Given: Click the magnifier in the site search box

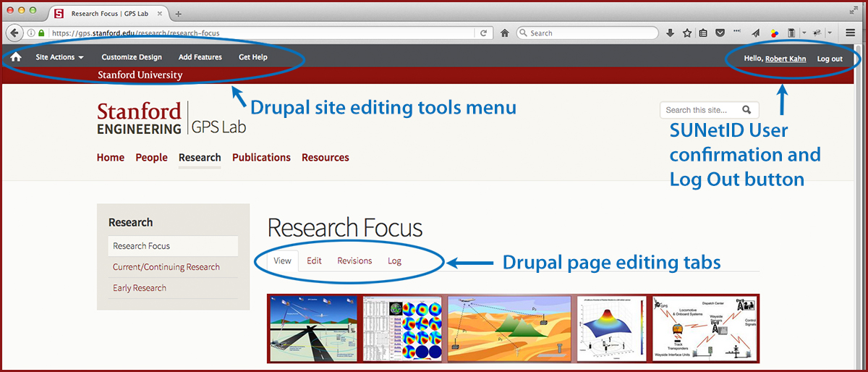Looking at the screenshot, I should click(746, 110).
